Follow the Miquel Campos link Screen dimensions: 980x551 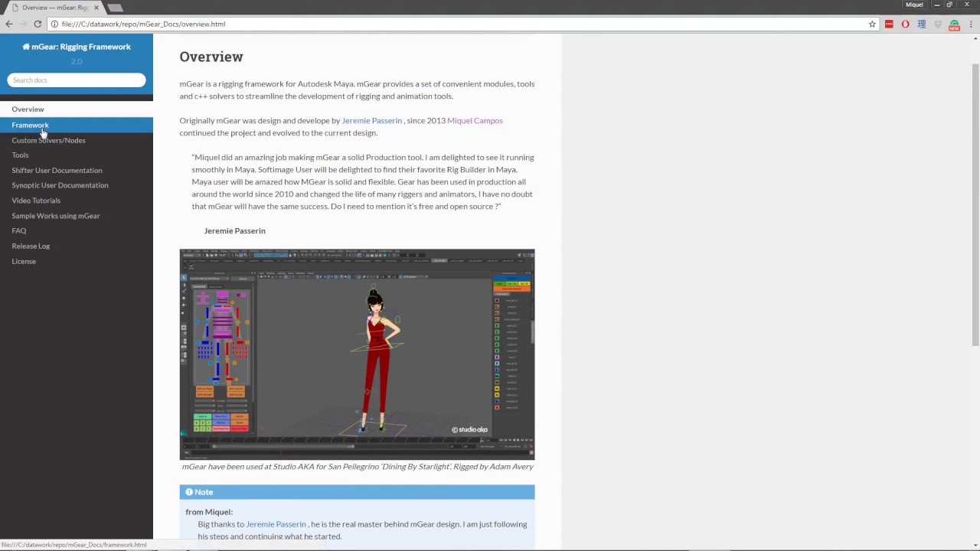click(475, 120)
